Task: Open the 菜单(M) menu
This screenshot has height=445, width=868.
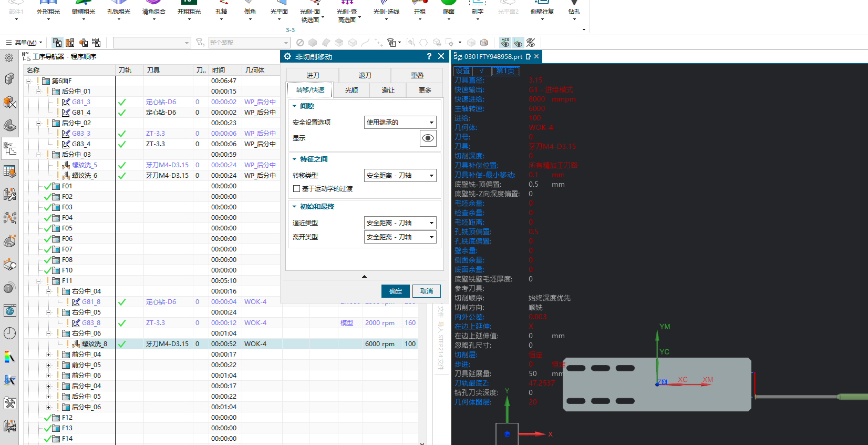Action: [24, 43]
